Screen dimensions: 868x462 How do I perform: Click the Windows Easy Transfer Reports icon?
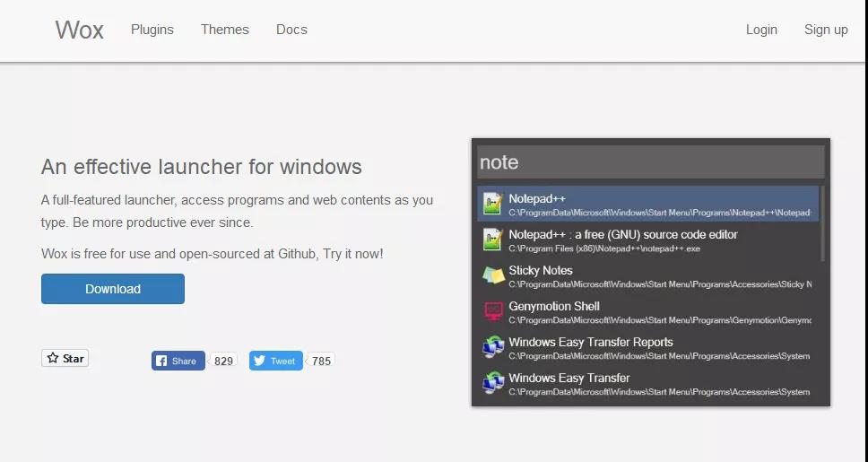493,347
